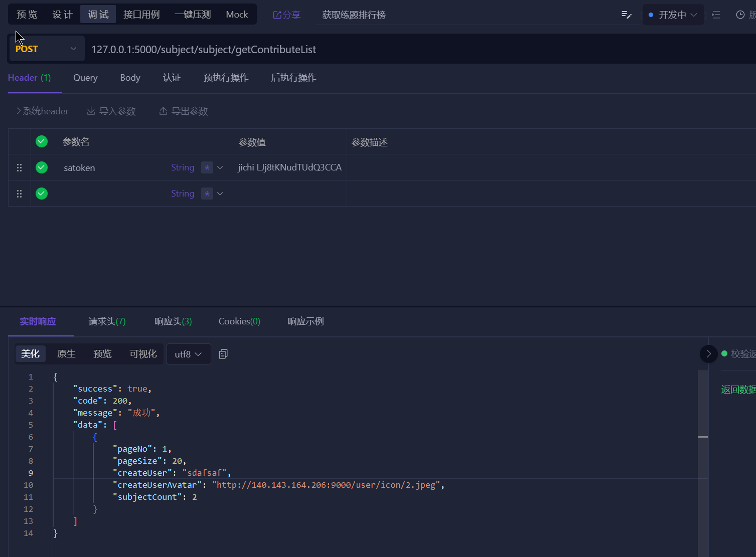Open the Cookies(0) tab

click(x=240, y=321)
